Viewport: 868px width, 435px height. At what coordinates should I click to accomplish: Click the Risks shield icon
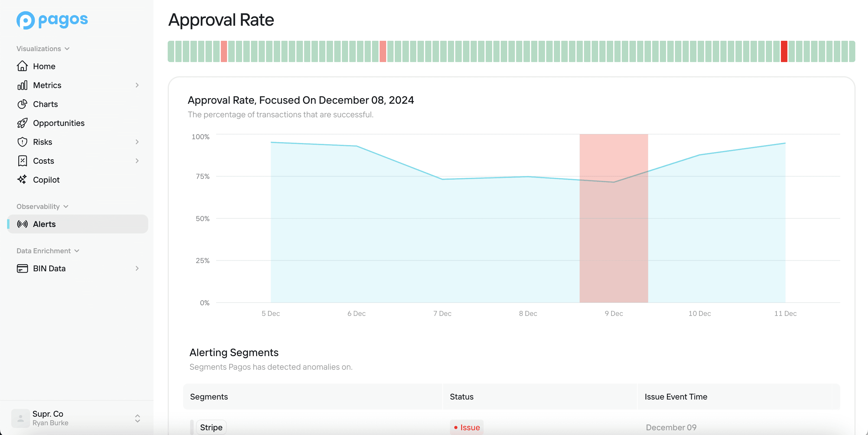point(22,142)
